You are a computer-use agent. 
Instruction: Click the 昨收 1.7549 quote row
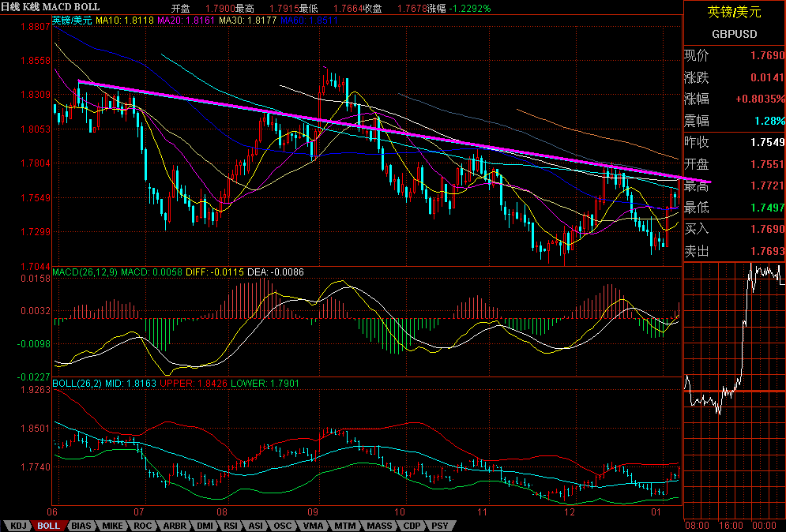click(735, 142)
